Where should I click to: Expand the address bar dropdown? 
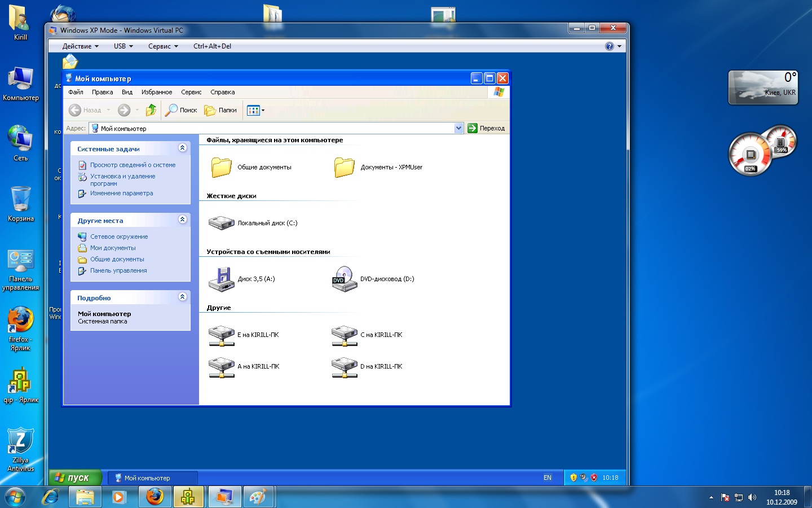pyautogui.click(x=458, y=128)
